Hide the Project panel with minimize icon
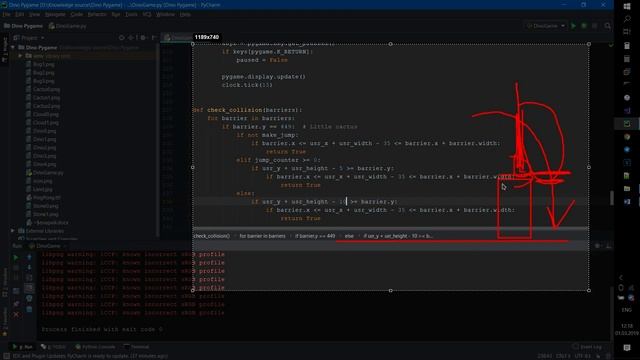 point(154,38)
